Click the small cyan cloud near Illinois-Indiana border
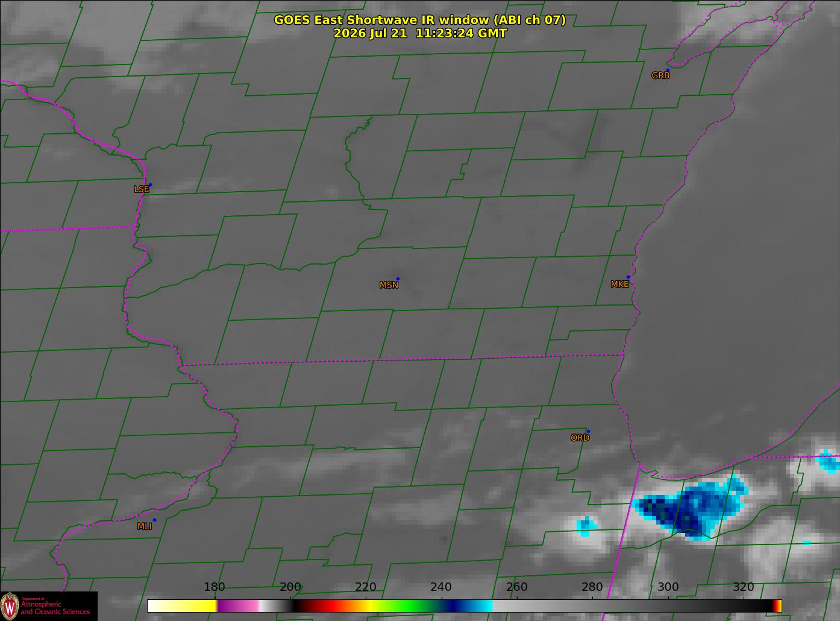840x621 pixels. click(x=586, y=526)
